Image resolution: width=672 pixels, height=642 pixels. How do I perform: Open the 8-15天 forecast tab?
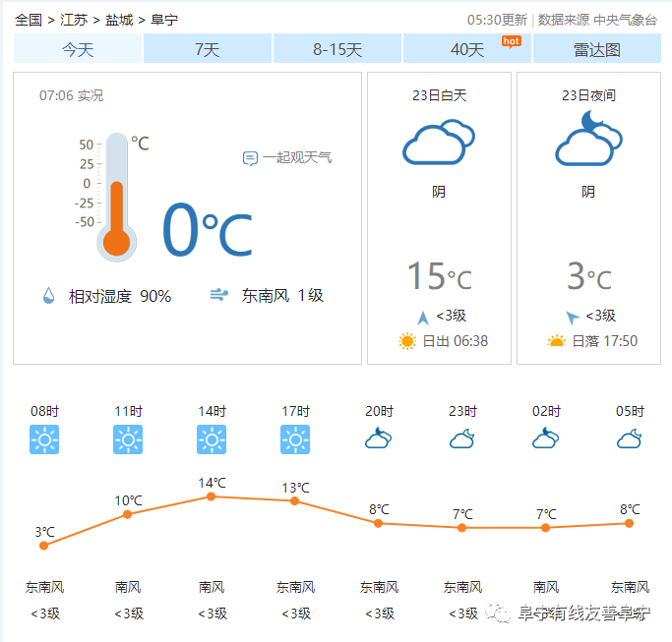tap(337, 49)
